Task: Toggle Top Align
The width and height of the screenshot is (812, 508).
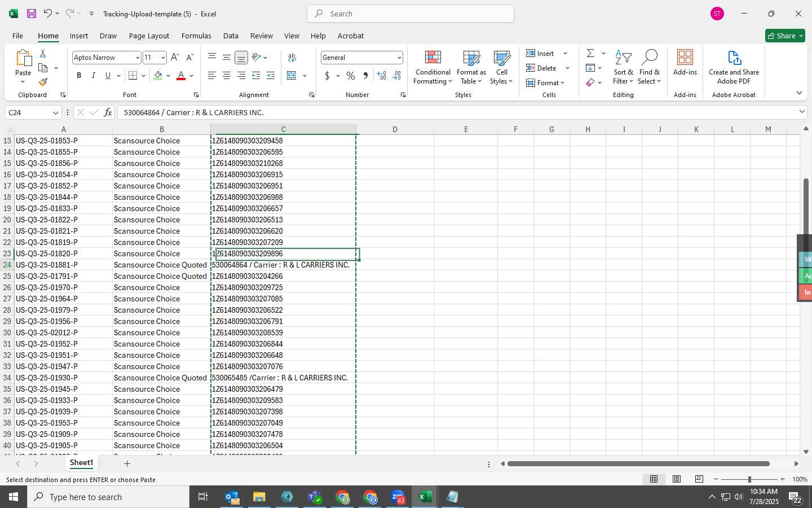Action: point(212,58)
